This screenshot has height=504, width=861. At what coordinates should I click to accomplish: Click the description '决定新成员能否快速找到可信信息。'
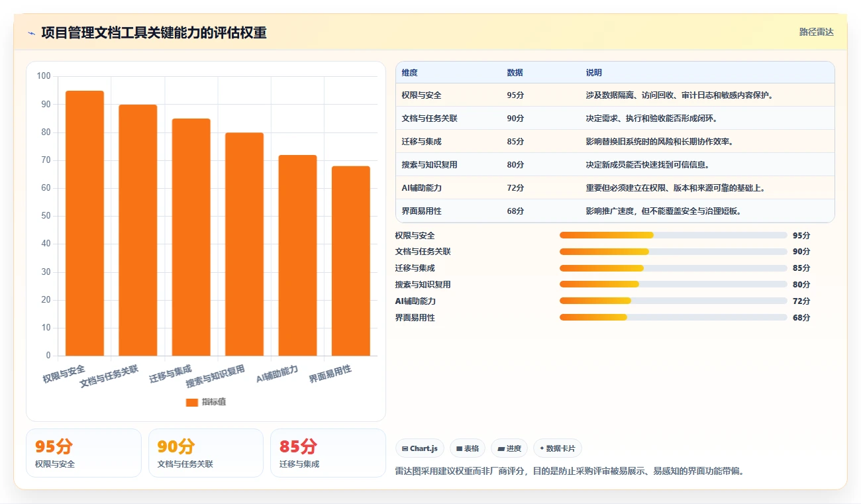(648, 165)
